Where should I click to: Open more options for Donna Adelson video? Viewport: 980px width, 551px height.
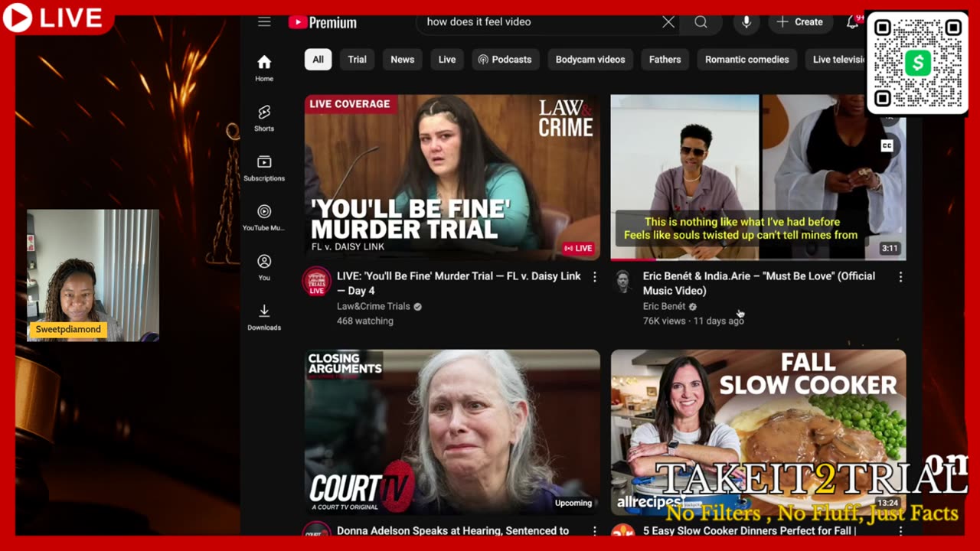pyautogui.click(x=594, y=530)
